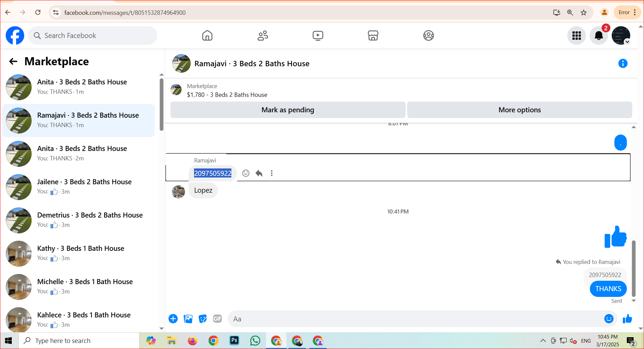Open the Ramajavi conversation header title
Screen dimensions: 644x349
(x=252, y=64)
